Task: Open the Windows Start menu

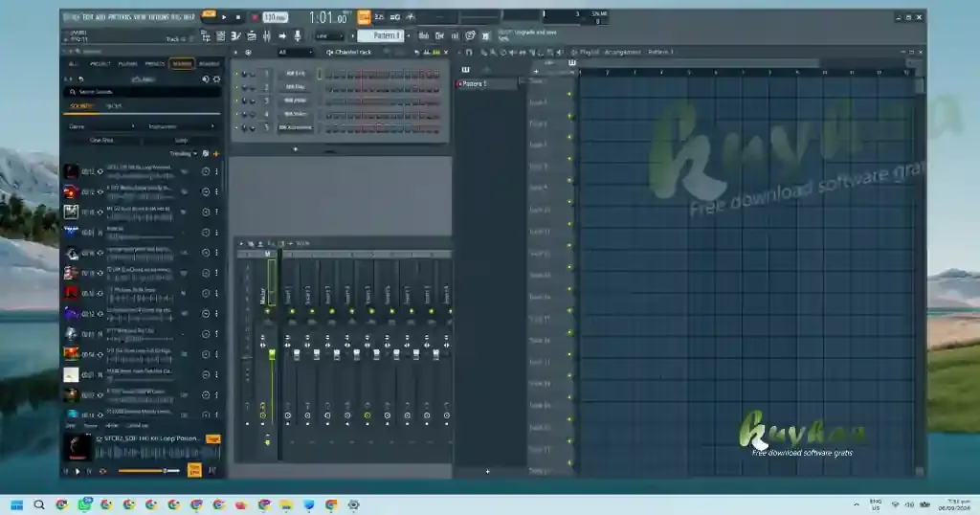Action: point(17,505)
